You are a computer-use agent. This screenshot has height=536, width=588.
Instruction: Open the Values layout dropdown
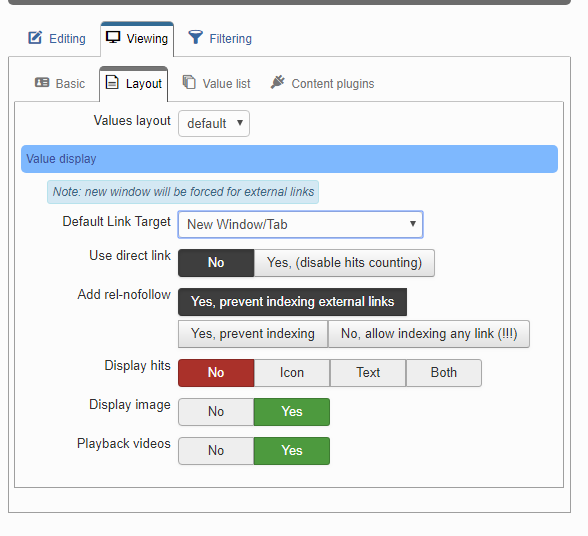(x=214, y=123)
